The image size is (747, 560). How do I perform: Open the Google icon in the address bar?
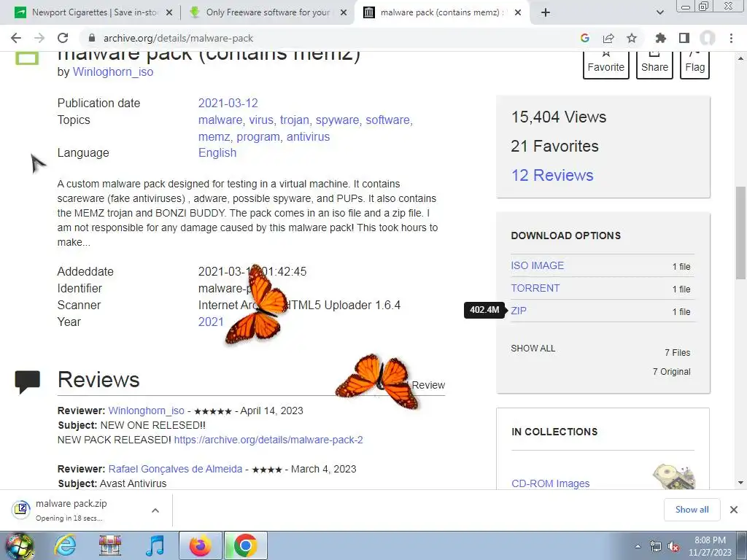[x=585, y=38]
